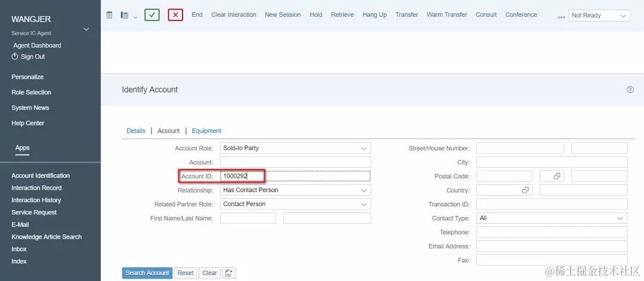Click Hold in the toolbar
Image resolution: width=644 pixels, height=281 pixels.
(316, 15)
